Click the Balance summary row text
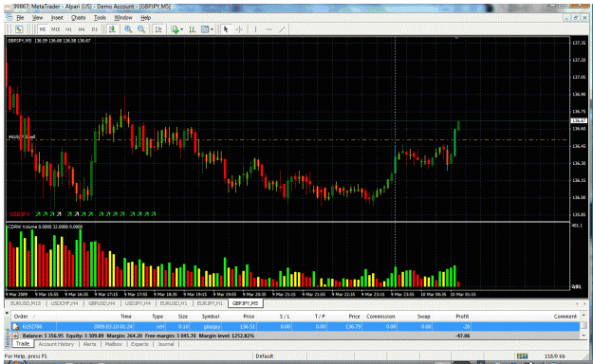This screenshot has width=593, height=364. [x=139, y=336]
